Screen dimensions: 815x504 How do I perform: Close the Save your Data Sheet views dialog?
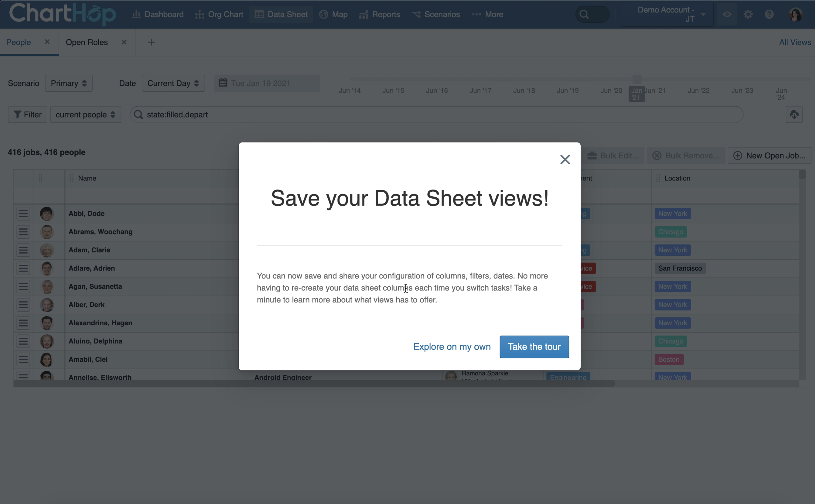point(565,159)
